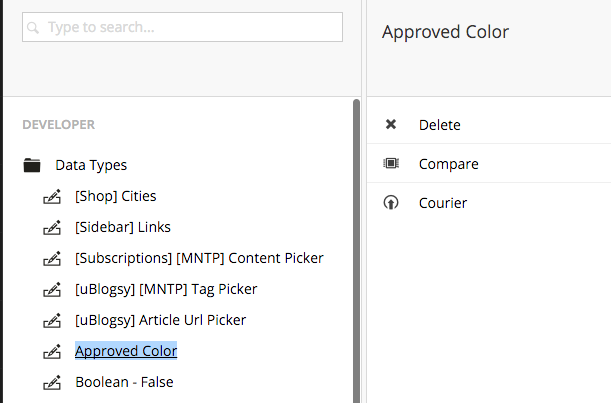Image resolution: width=611 pixels, height=403 pixels.
Task: Click the icon next to Content Picker item
Action: point(52,258)
